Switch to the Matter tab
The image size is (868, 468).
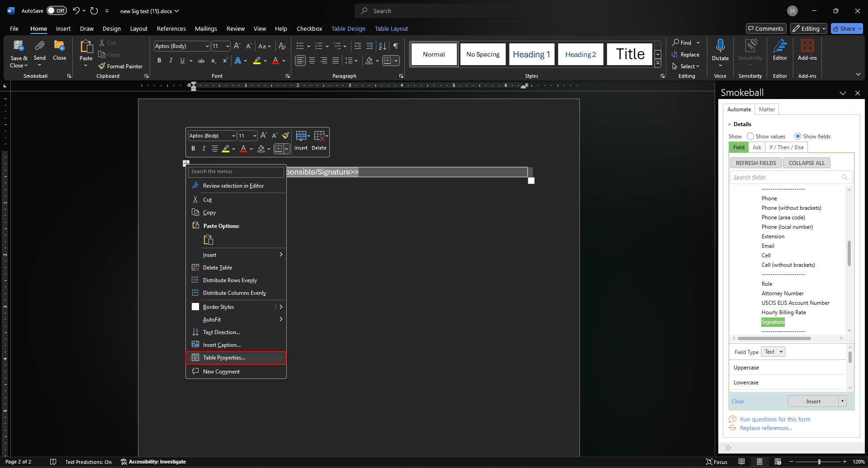coord(767,109)
